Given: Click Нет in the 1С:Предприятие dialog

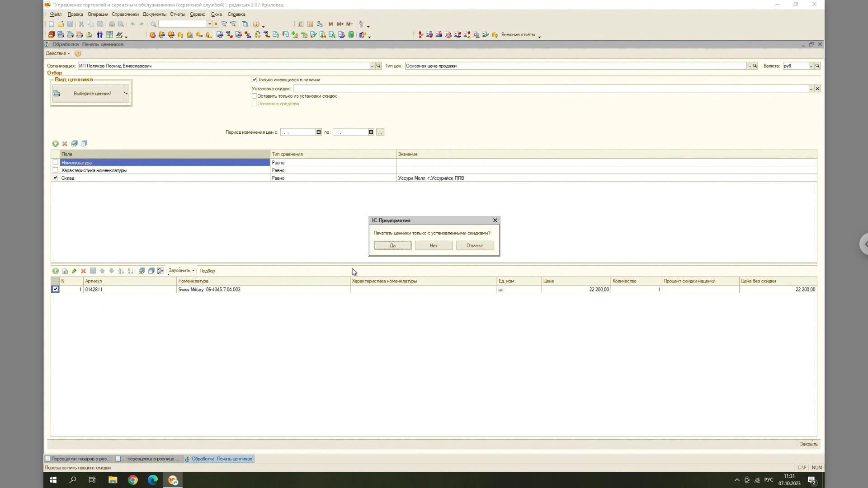Looking at the screenshot, I should pos(434,246).
